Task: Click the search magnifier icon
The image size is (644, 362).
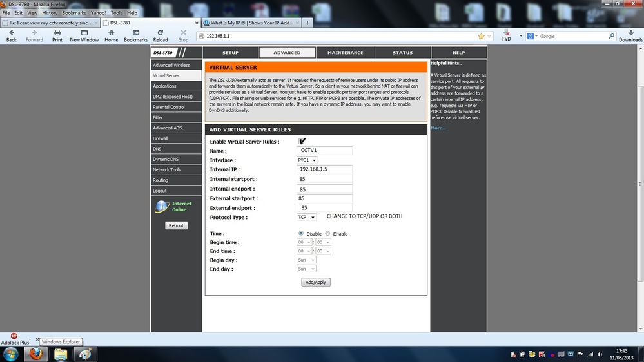Action: 611,36
